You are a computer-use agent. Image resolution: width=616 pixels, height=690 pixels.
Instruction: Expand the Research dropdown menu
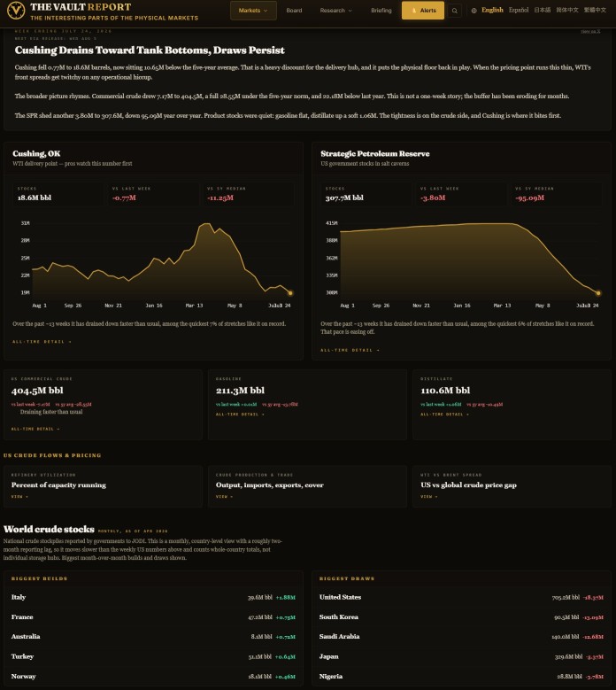click(x=336, y=11)
